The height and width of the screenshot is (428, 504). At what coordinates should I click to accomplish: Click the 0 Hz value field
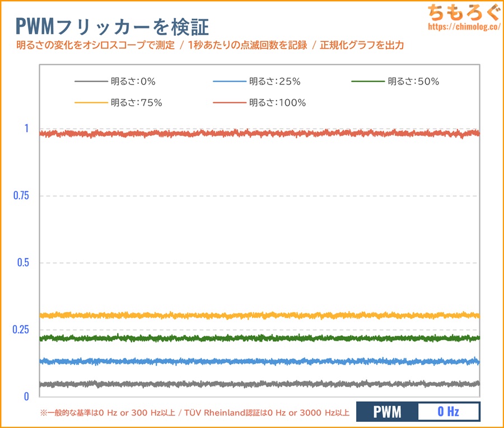point(448,412)
